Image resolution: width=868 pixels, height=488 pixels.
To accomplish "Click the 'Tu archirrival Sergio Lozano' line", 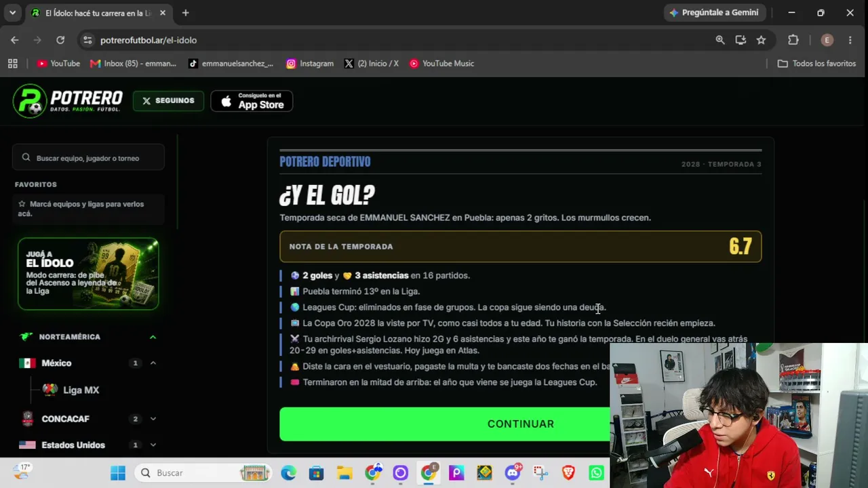I will 519,344.
